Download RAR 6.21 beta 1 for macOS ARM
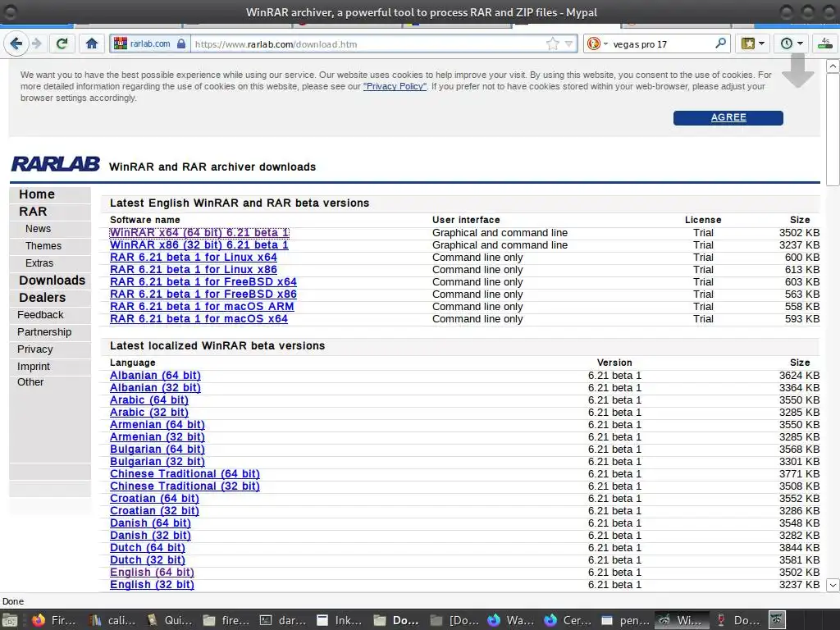Viewport: 840px width, 630px height. click(x=202, y=307)
